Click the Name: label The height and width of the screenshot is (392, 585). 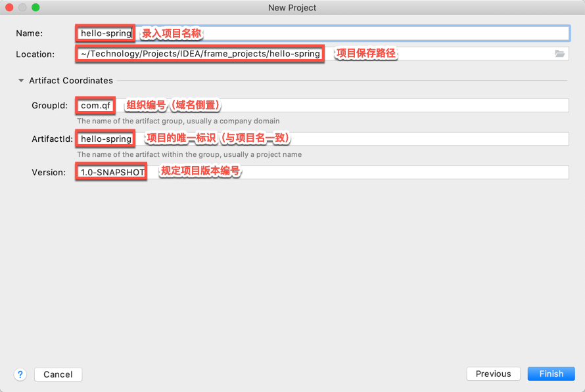coord(29,33)
